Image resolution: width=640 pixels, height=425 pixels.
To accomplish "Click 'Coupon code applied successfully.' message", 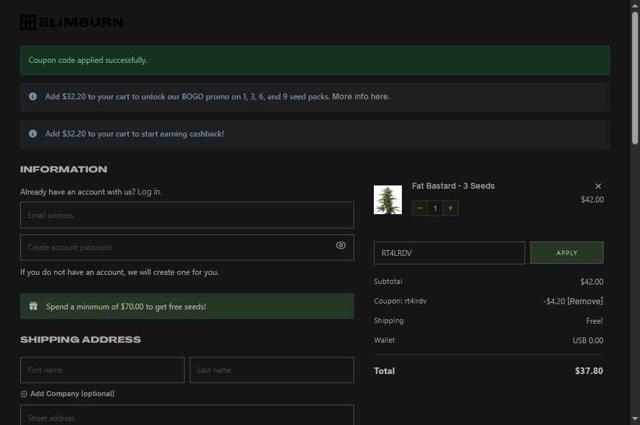I will tap(88, 60).
